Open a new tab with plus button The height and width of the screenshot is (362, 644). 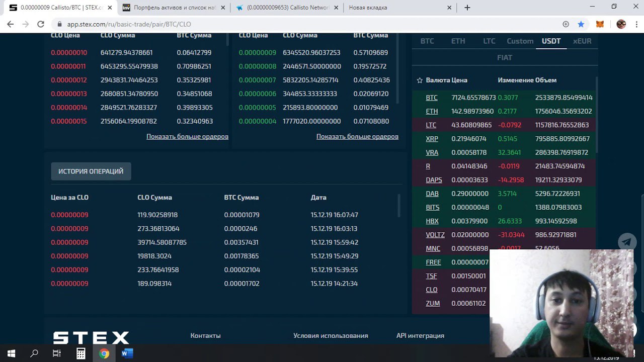467,8
